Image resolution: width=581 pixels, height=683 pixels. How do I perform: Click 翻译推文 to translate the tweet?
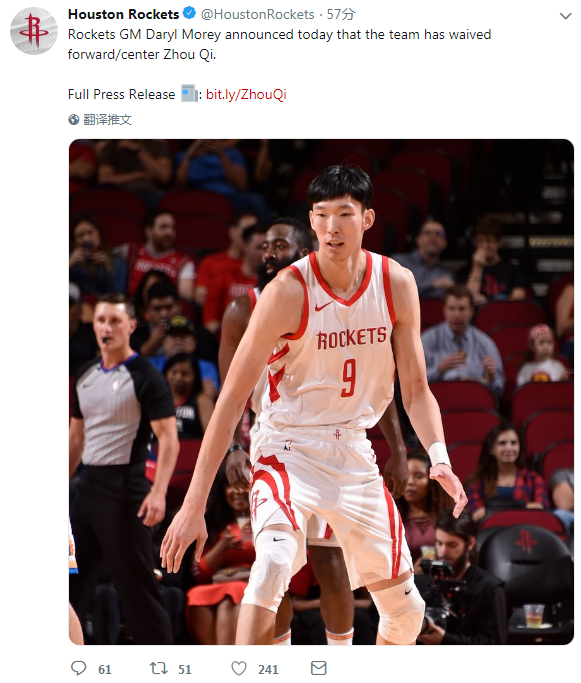108,119
